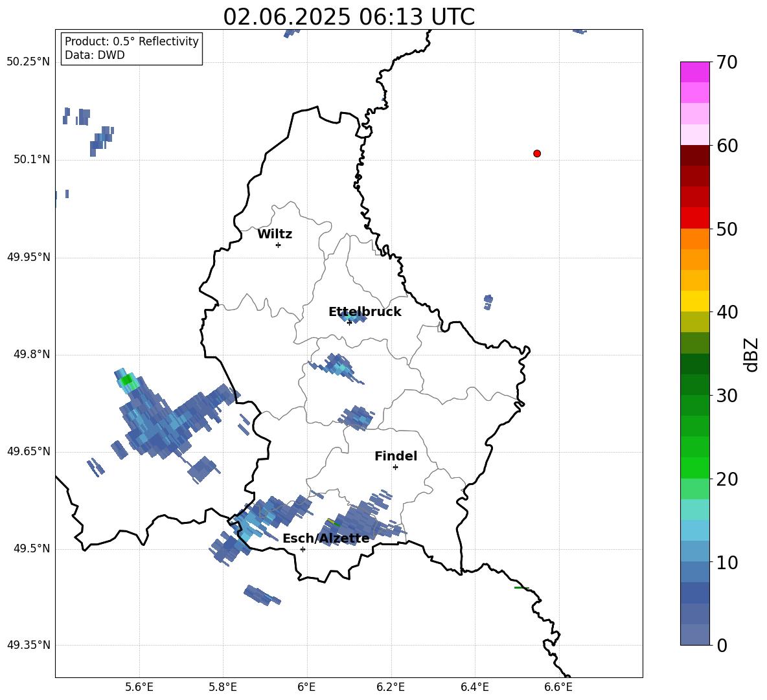Click the 50.25°N latitude label

point(29,62)
